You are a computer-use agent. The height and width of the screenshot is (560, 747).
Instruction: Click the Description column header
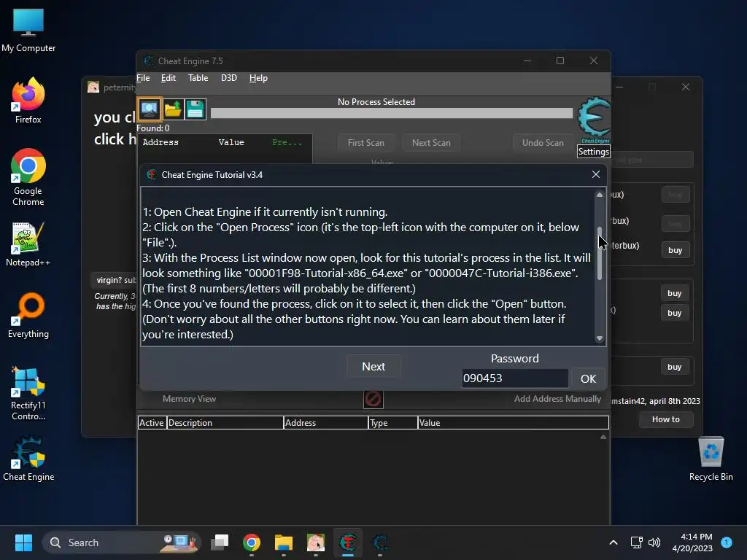[x=225, y=423]
